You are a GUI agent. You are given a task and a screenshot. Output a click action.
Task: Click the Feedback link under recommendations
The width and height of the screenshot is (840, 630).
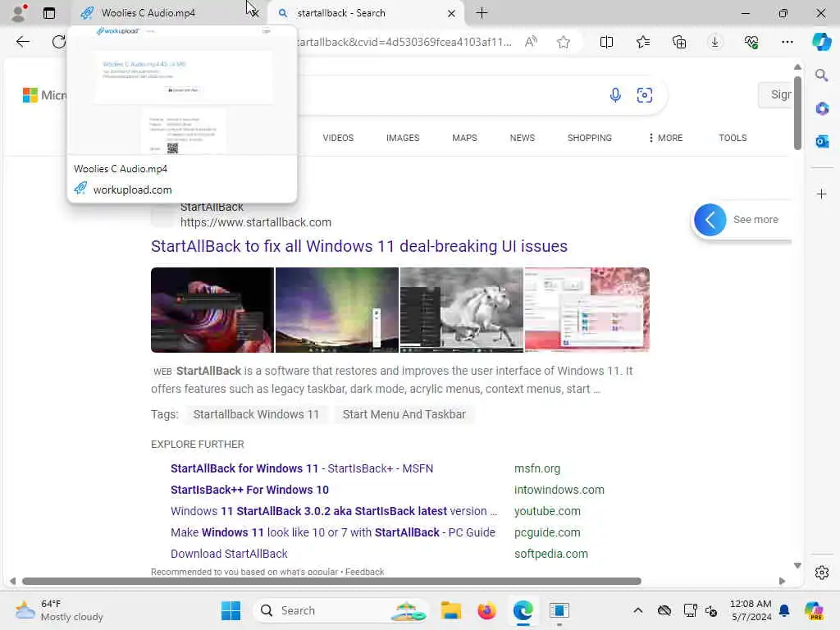tap(364, 572)
